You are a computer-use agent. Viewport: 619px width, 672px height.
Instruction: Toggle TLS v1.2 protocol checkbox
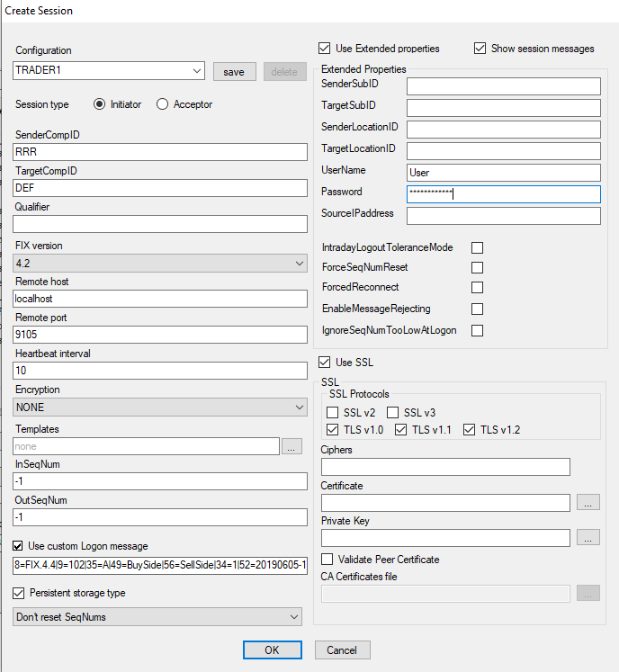pos(470,429)
